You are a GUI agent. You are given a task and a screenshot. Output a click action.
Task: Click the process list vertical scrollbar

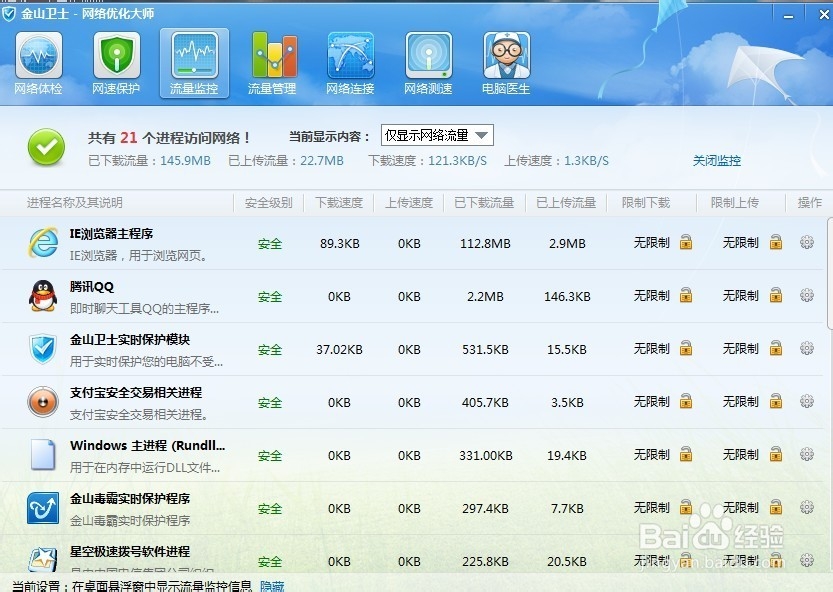tap(830, 273)
